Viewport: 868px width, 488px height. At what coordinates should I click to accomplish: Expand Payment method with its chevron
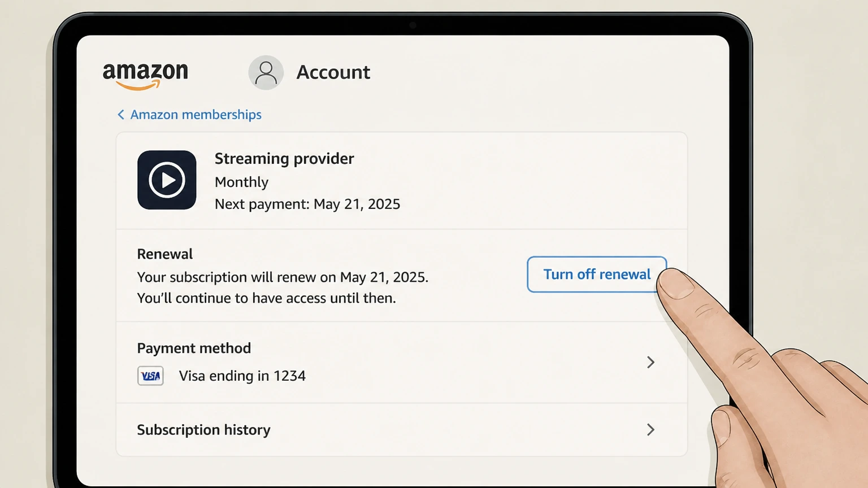pos(650,362)
